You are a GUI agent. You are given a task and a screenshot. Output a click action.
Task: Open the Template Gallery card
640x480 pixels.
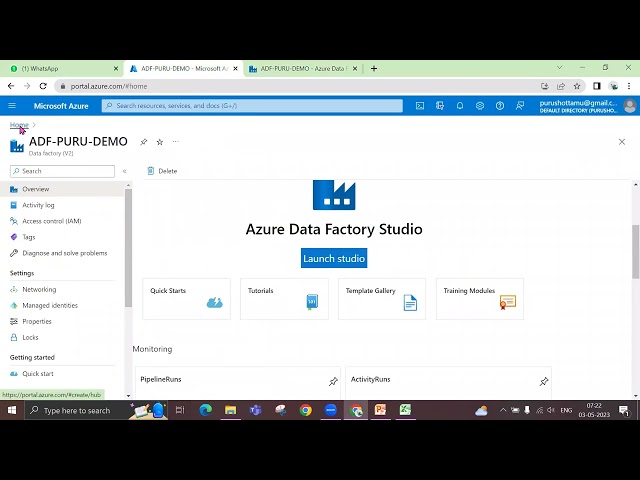[382, 299]
